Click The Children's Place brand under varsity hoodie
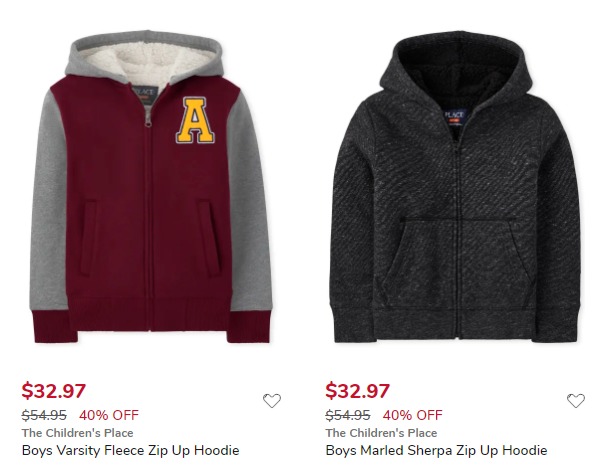Viewport: 602px width, 469px height. [78, 433]
